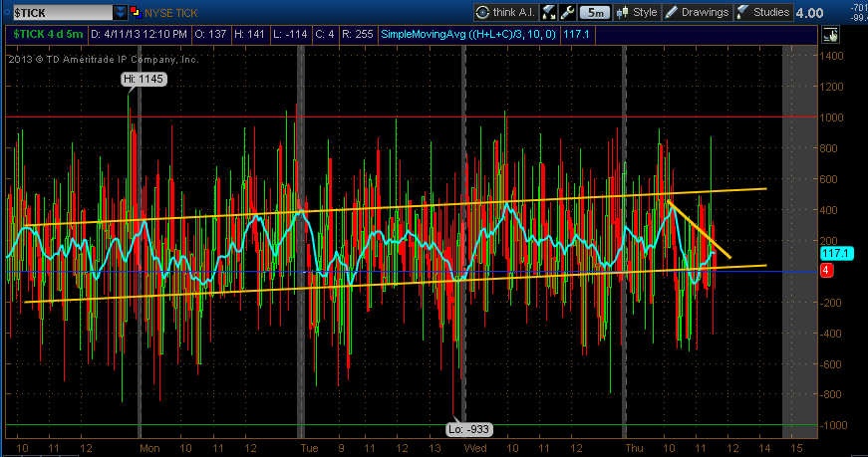The height and width of the screenshot is (457, 868).
Task: Click the D: 4/11/13 12:10 PM date readout
Action: 139,34
